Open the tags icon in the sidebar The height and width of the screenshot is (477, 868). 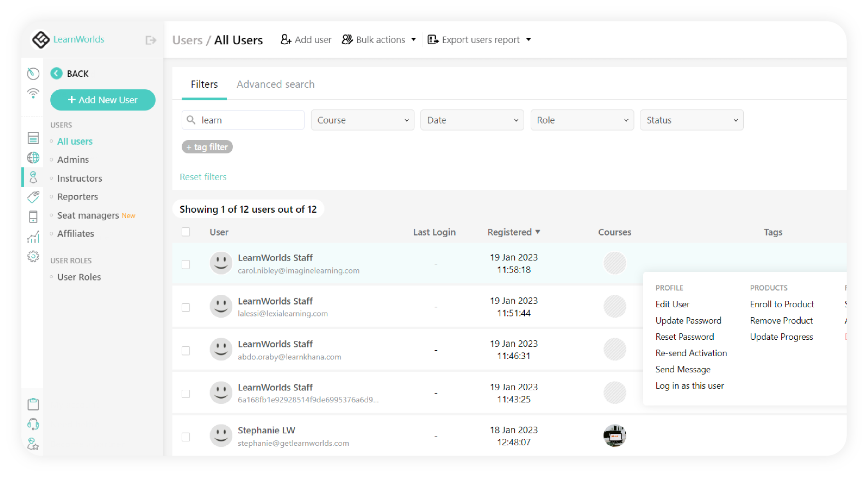pos(33,197)
